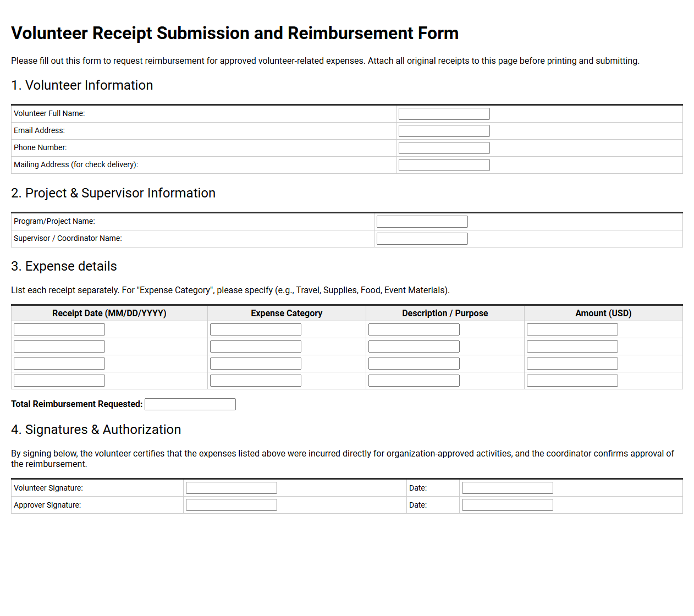Click the '3. Expense details' heading

point(64,266)
